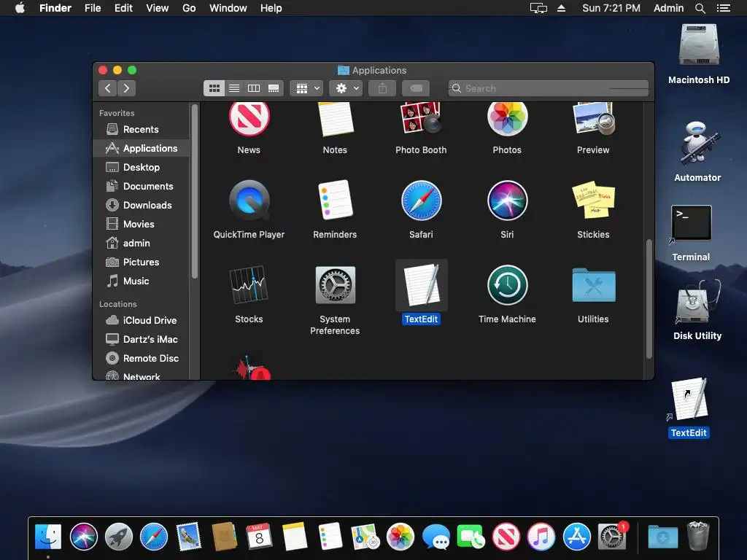Open the Edit menu
Viewport: 747px width, 560px height.
[x=123, y=8]
